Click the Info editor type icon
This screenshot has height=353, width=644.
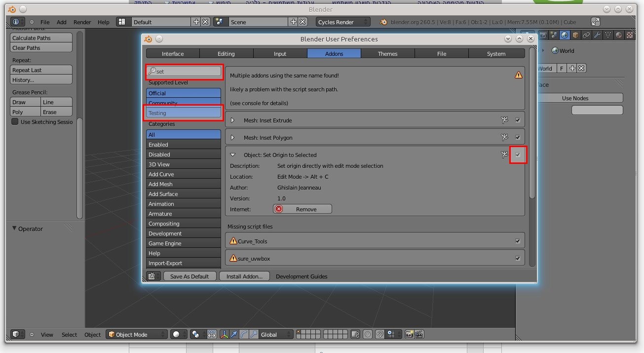point(18,22)
